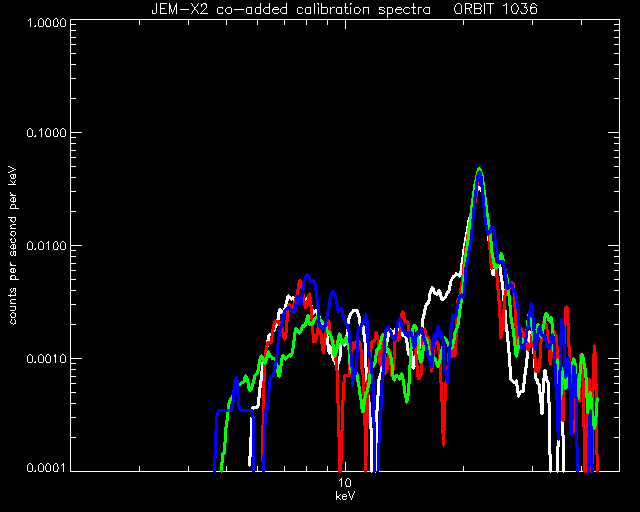
Task: Click the blue curve's peak near 8 keV
Action: point(307,276)
